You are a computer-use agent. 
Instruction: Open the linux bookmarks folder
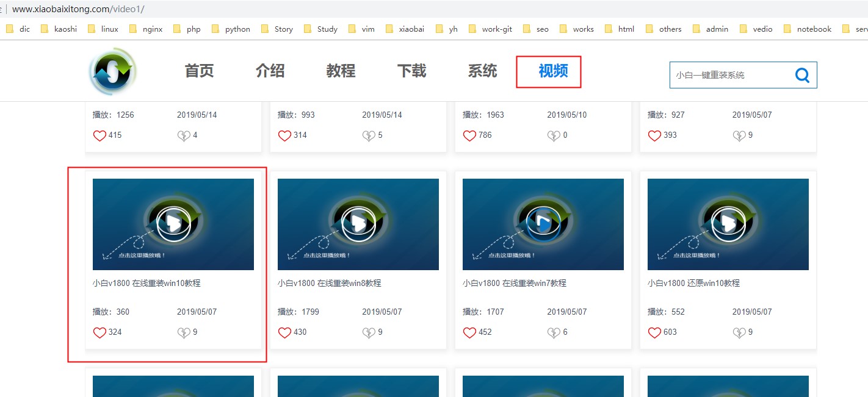click(x=103, y=29)
